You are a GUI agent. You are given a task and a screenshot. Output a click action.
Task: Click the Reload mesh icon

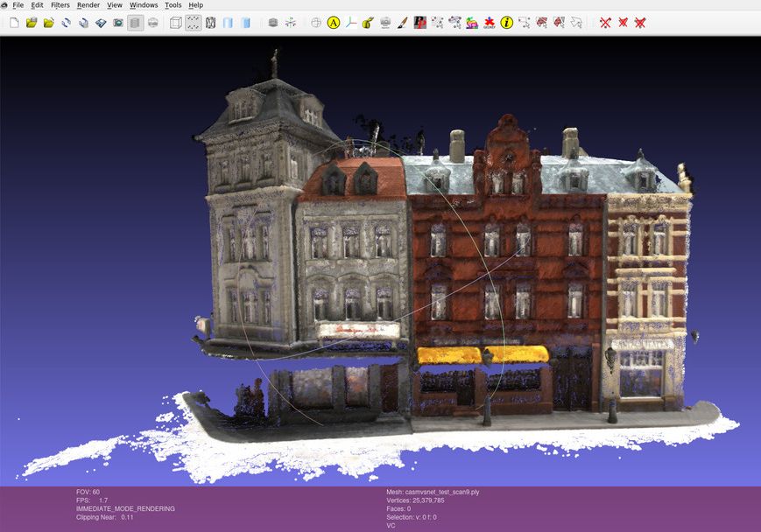pos(66,22)
